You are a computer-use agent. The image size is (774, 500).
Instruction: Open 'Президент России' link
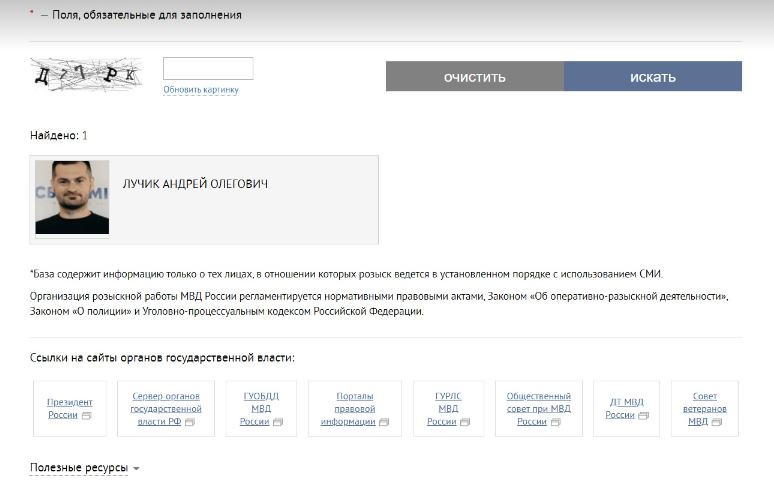tap(70, 408)
